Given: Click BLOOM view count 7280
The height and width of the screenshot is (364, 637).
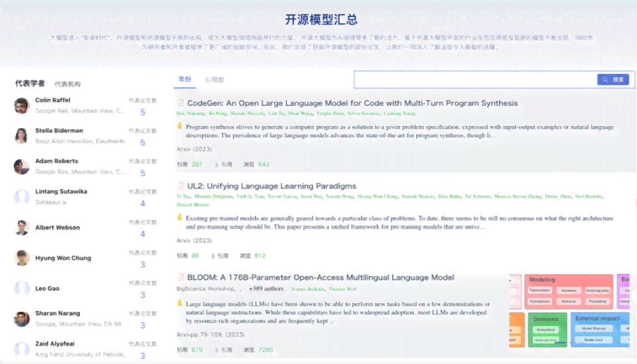Looking at the screenshot, I should (x=265, y=350).
